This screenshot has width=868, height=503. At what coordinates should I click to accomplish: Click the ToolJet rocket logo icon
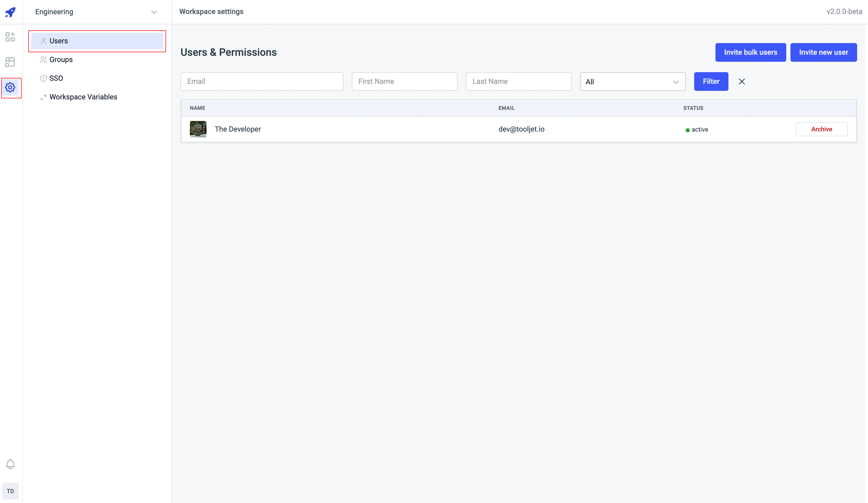(x=11, y=12)
